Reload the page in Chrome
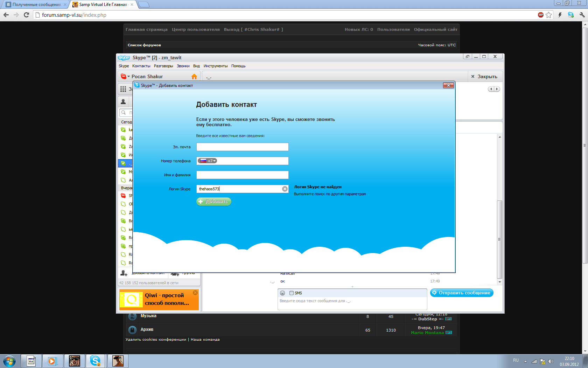Image resolution: width=588 pixels, height=368 pixels. click(x=26, y=15)
